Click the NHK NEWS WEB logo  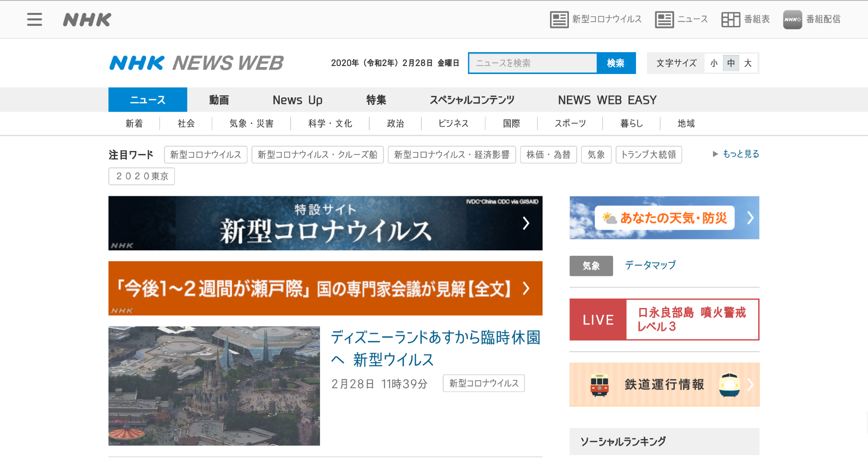point(196,63)
